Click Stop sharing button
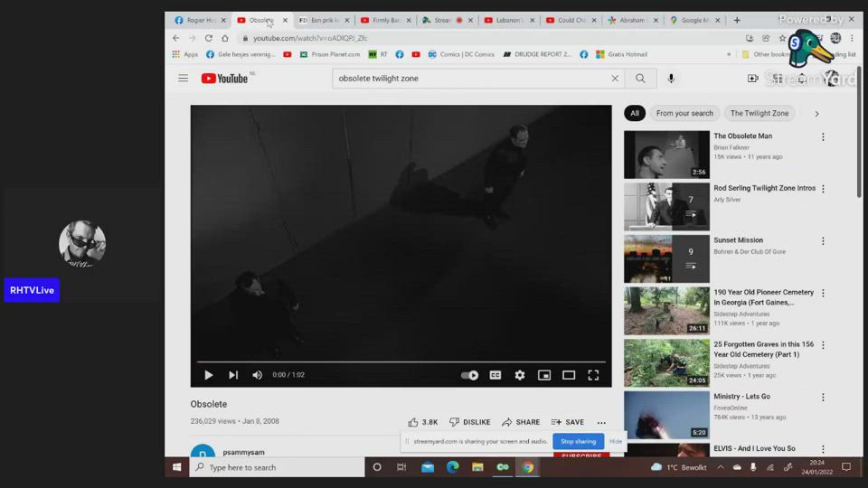 click(578, 441)
